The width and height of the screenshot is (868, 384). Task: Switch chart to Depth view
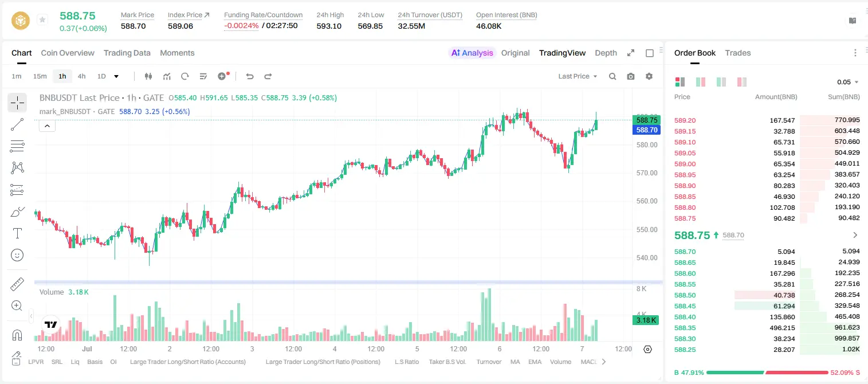click(606, 53)
